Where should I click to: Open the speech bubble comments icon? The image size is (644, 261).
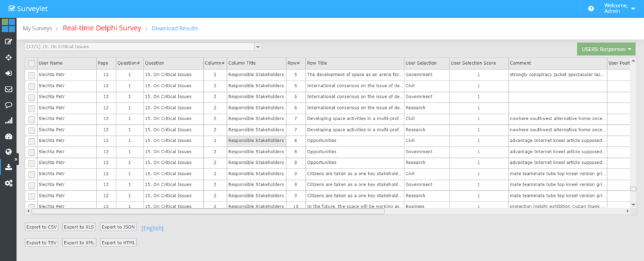tap(8, 105)
